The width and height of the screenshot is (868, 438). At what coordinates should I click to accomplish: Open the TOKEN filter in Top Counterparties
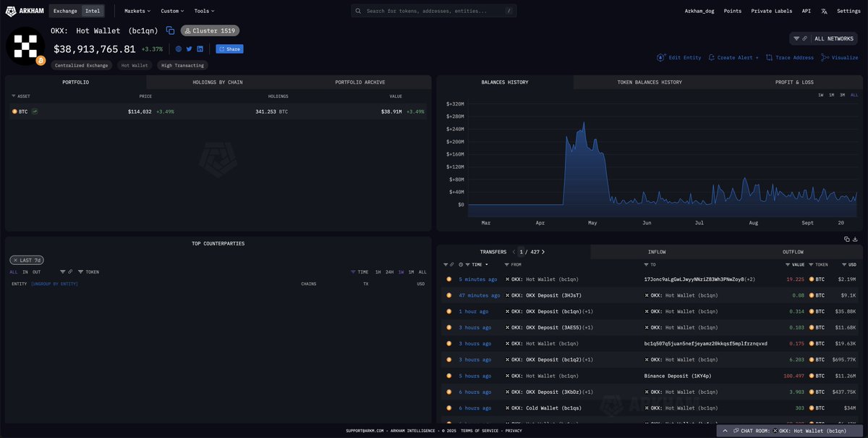[x=88, y=272]
